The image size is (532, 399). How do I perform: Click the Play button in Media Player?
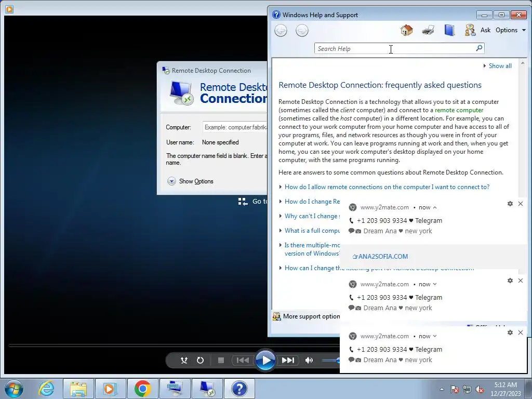(x=265, y=360)
